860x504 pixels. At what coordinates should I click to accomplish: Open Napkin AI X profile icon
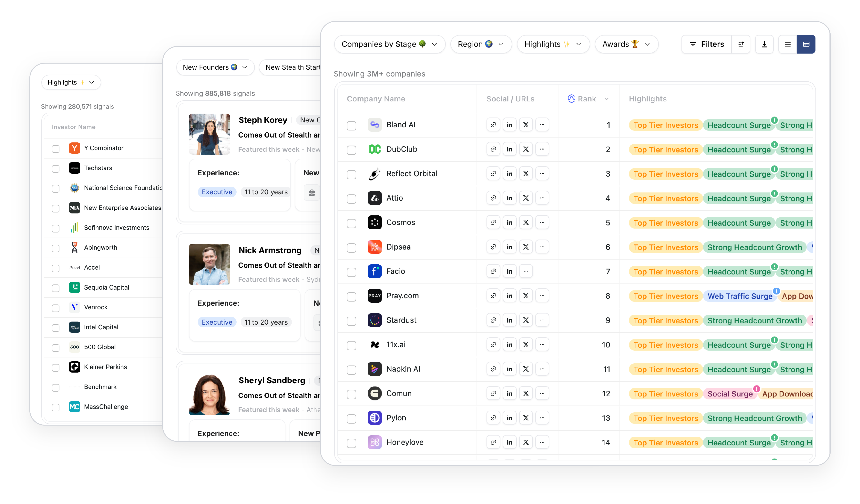(x=526, y=369)
